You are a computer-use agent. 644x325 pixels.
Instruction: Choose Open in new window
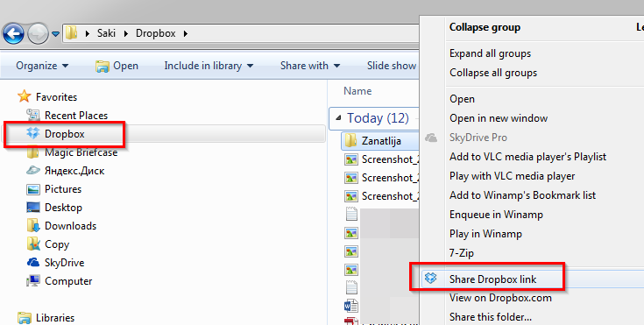tap(499, 118)
